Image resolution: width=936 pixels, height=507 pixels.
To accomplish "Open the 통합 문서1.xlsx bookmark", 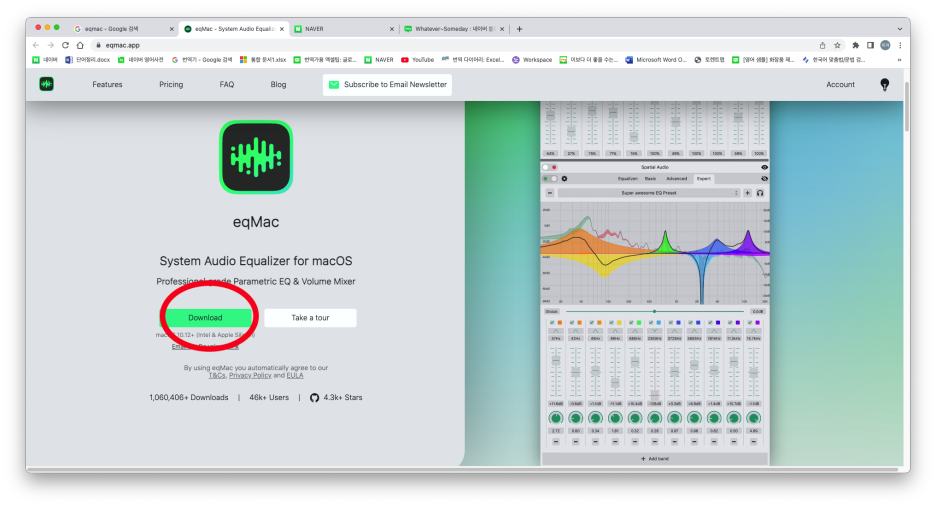I will coord(263,60).
